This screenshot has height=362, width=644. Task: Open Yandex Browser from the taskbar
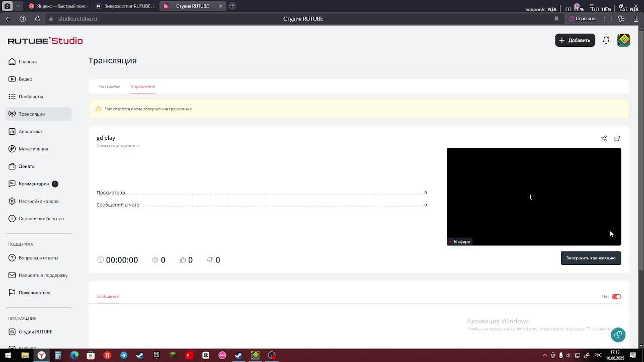[x=41, y=355]
